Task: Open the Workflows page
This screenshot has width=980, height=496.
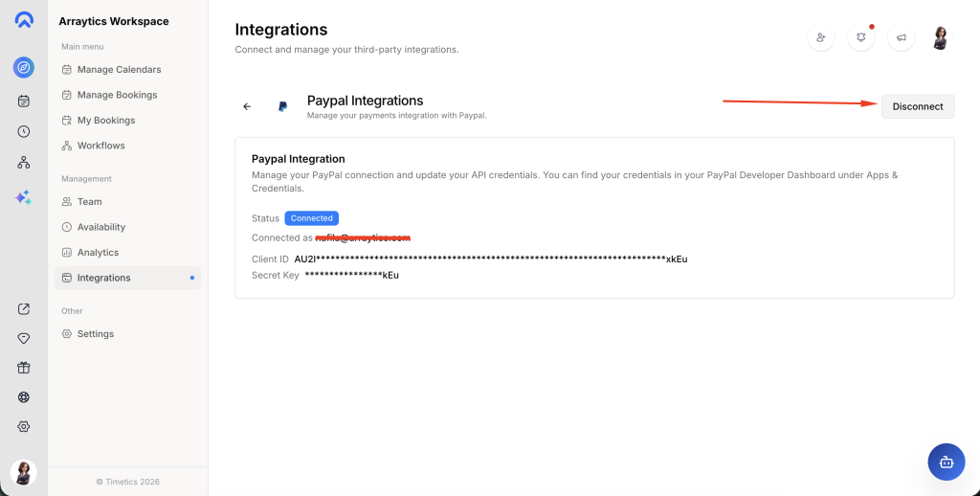Action: [100, 146]
